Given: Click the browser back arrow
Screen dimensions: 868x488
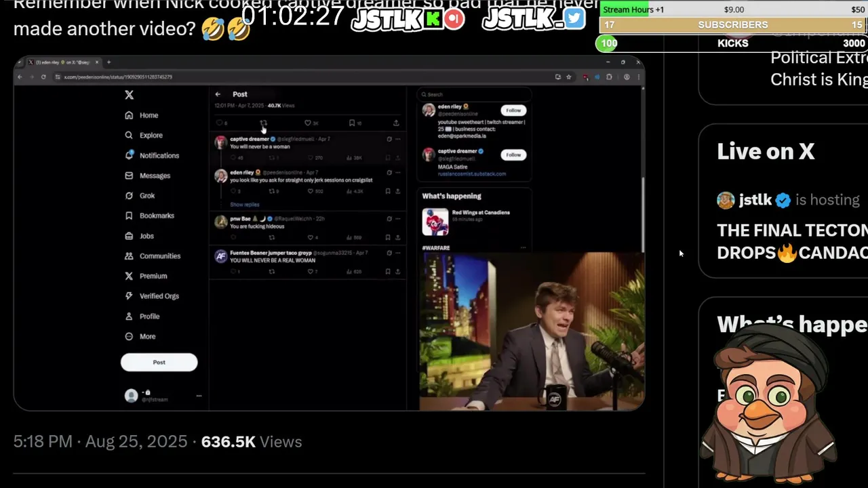Looking at the screenshot, I should [x=20, y=77].
